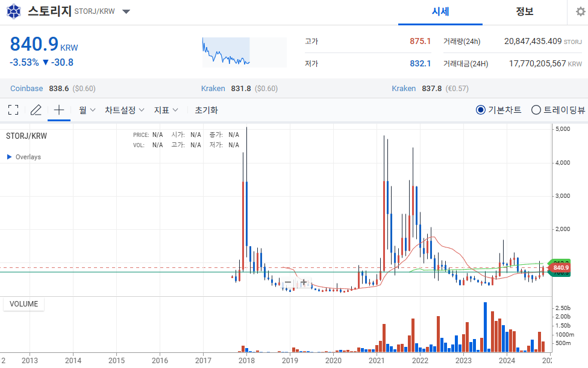This screenshot has height=368, width=588.
Task: Click the 840.9 current price tag on axis
Action: pos(560,268)
